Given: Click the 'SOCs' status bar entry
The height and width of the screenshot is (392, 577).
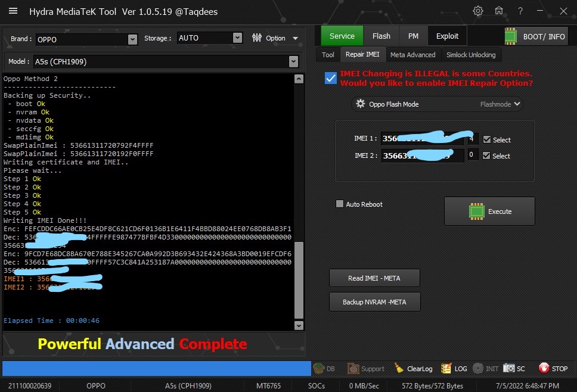Looking at the screenshot, I should point(317,386).
